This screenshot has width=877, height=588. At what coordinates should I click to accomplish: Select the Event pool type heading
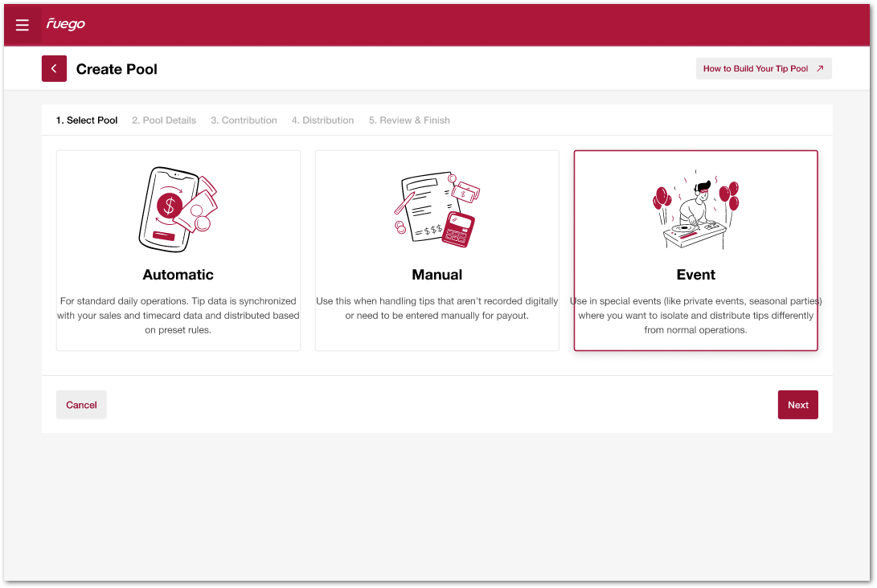[695, 275]
